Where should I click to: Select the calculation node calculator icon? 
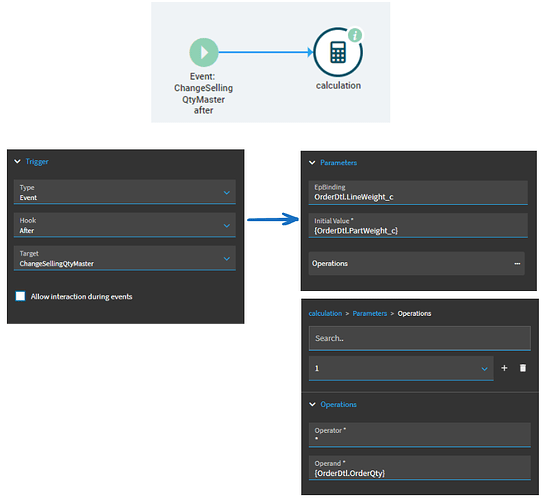pyautogui.click(x=338, y=52)
